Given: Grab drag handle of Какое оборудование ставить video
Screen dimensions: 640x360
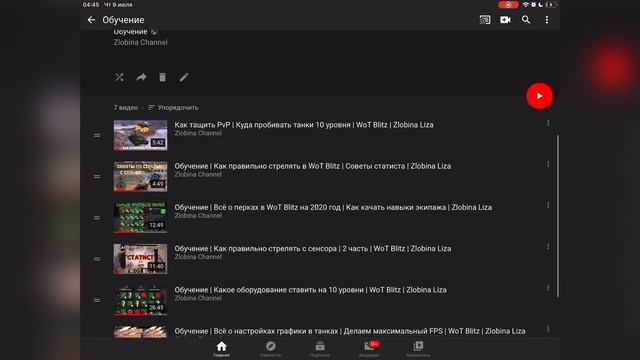Looking at the screenshot, I should click(97, 300).
